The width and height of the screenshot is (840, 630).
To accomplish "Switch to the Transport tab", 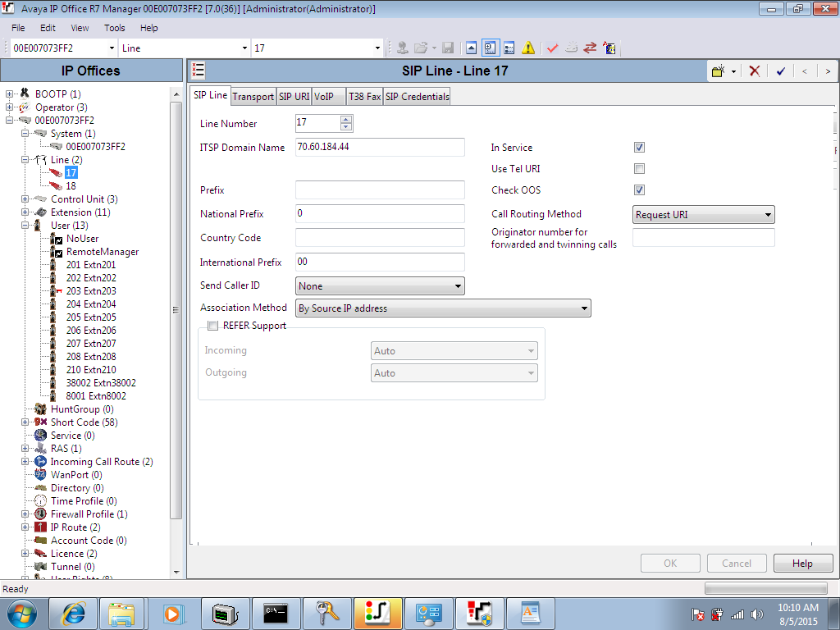I will point(253,97).
